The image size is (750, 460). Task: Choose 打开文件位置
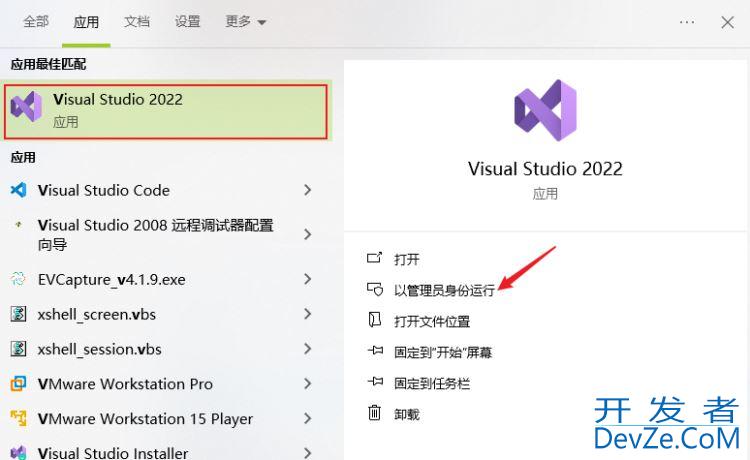(x=432, y=321)
